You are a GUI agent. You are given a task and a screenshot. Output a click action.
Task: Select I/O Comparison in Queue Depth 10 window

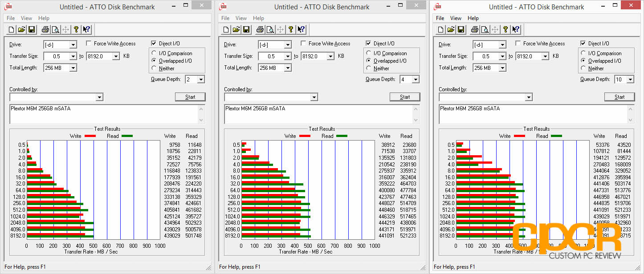(583, 53)
